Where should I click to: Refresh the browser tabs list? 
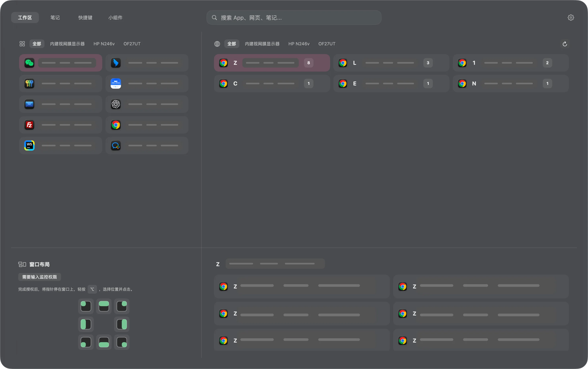(x=565, y=44)
